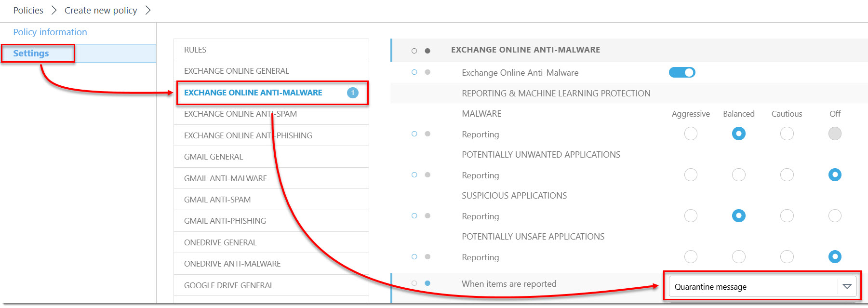Click blue dot in When items are reported row

coord(427,283)
